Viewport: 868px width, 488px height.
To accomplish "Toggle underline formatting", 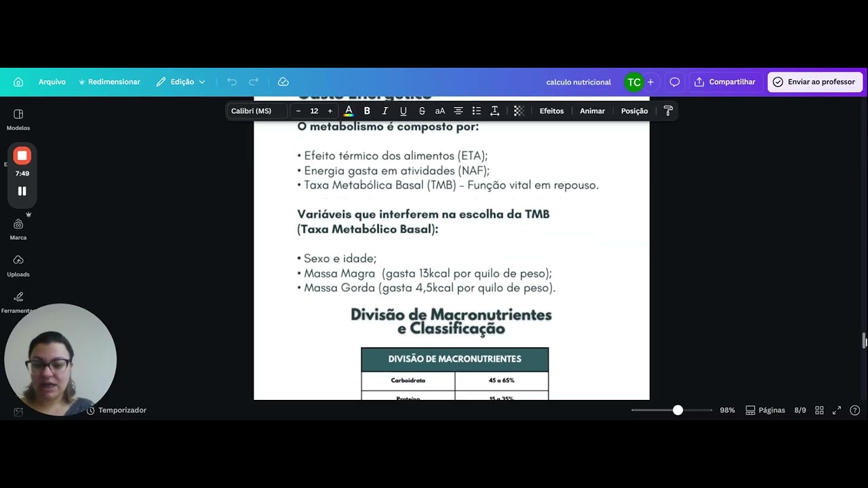I will click(403, 111).
